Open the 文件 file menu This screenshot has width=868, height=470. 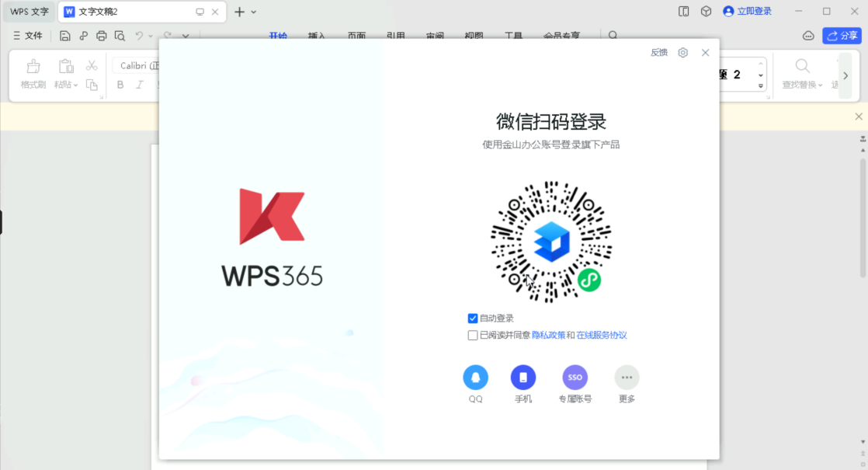28,35
